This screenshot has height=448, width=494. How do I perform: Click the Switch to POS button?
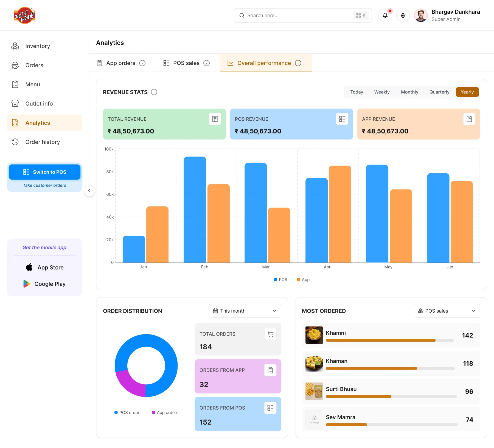[x=44, y=172]
